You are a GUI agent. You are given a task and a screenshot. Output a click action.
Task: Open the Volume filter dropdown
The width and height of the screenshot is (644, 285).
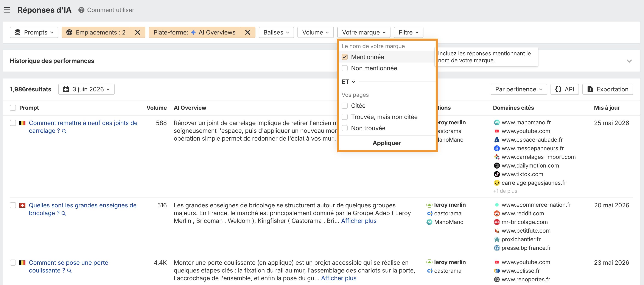tap(316, 32)
